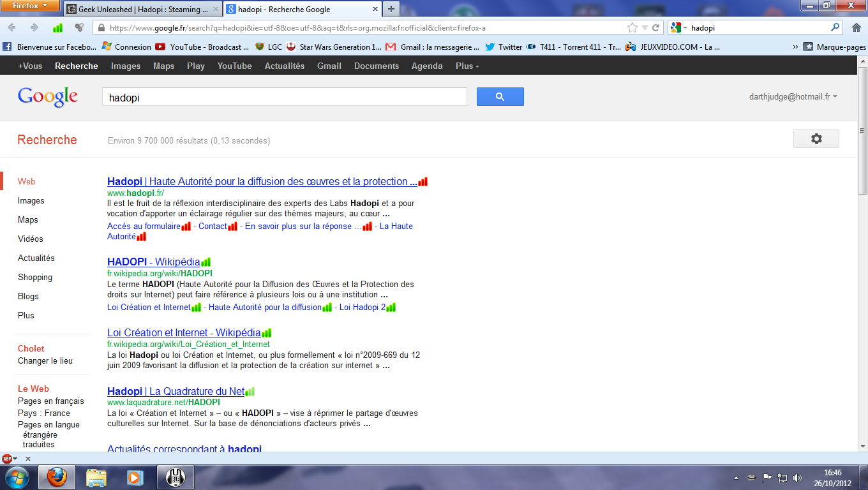Viewport: 868px width, 490px height.
Task: Click the browser back arrow button
Action: [12, 27]
